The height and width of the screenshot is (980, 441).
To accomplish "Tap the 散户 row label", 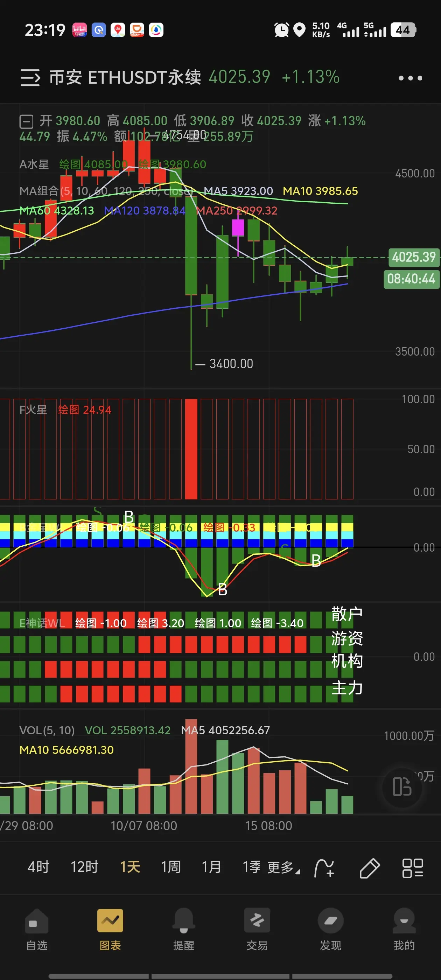I will coord(346,614).
